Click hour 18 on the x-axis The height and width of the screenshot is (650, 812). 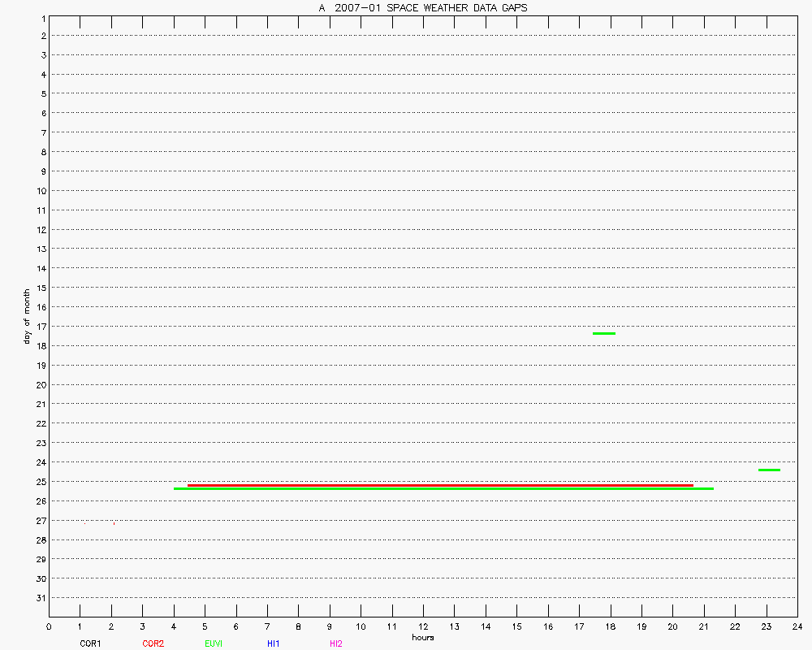pyautogui.click(x=610, y=626)
